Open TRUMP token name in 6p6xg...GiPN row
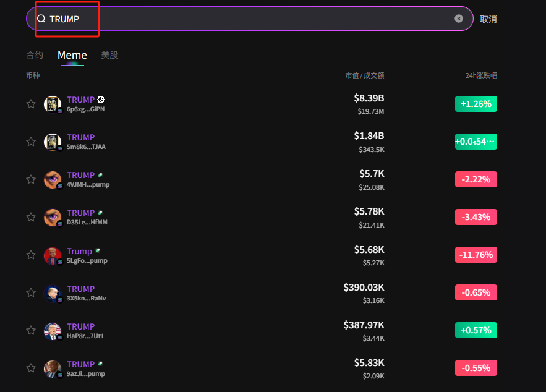The height and width of the screenshot is (392, 546). click(x=80, y=100)
